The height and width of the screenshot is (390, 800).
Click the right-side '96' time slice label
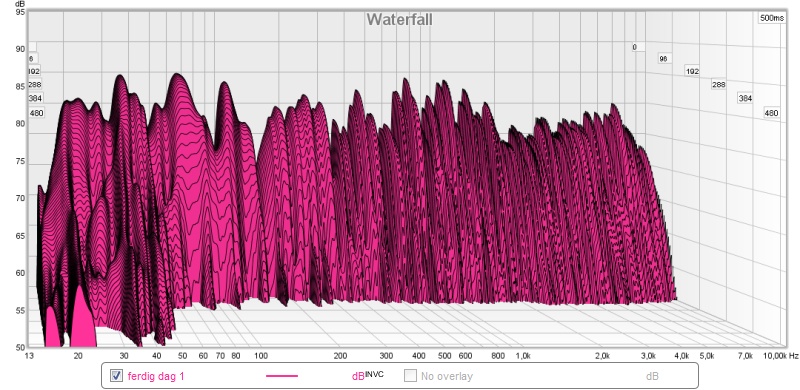pyautogui.click(x=663, y=59)
